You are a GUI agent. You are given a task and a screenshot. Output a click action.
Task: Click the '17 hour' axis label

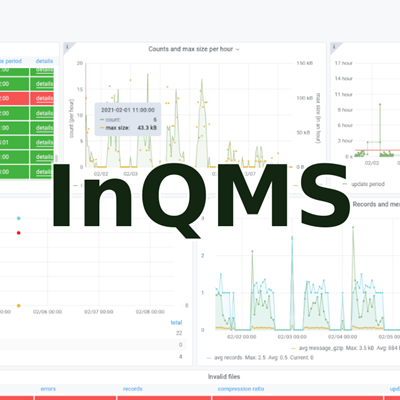click(x=343, y=63)
